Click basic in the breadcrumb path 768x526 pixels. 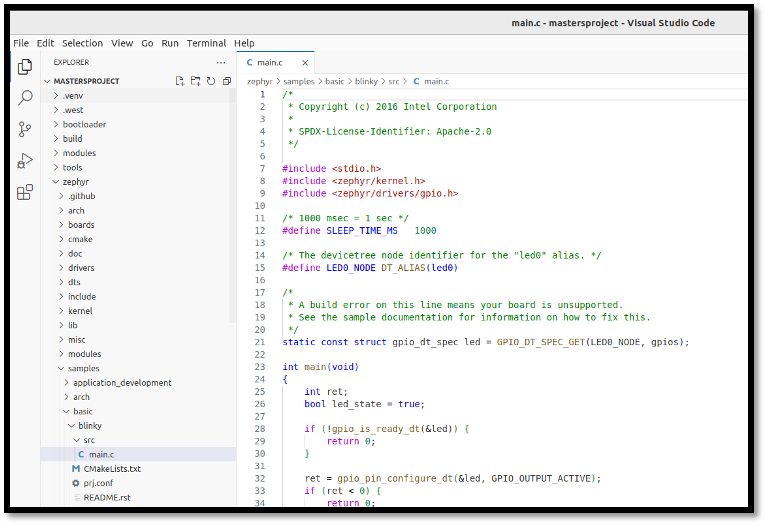pyautogui.click(x=335, y=81)
